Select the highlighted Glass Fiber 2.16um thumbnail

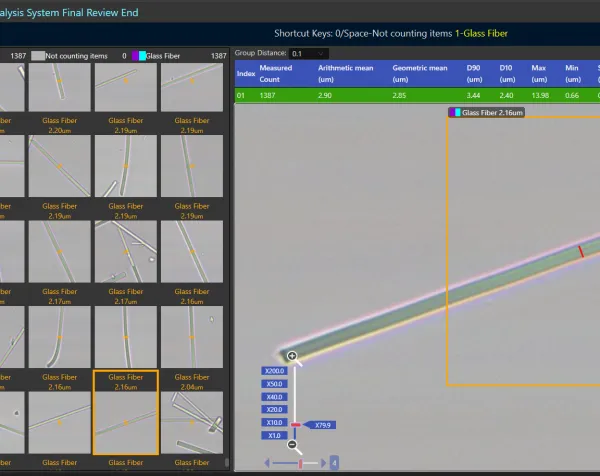tap(126, 412)
